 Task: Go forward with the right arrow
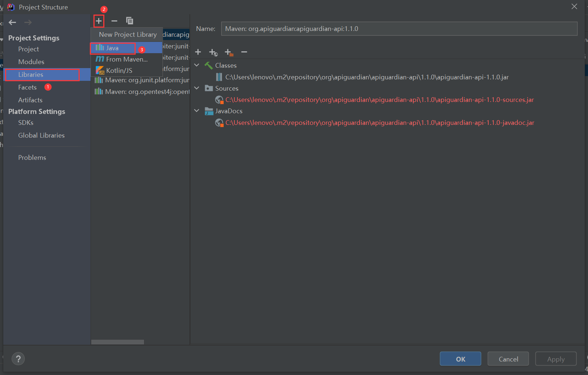pos(28,22)
